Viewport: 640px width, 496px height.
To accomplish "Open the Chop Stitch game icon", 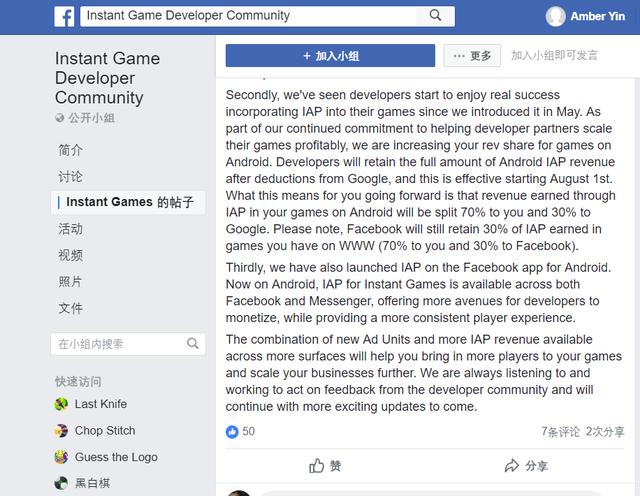I will (62, 431).
